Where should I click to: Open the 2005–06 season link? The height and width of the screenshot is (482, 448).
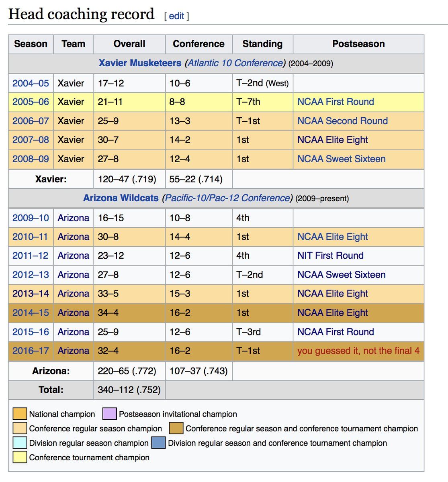click(x=31, y=102)
